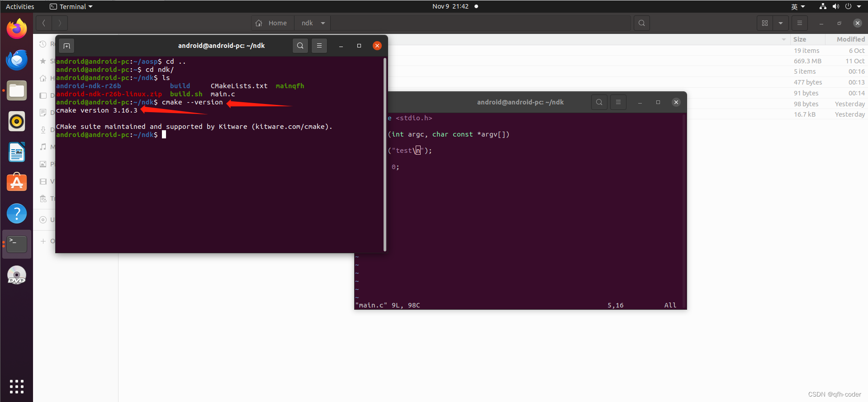Image resolution: width=868 pixels, height=402 pixels.
Task: Click the Starred sidebar star icon
Action: pos(43,61)
